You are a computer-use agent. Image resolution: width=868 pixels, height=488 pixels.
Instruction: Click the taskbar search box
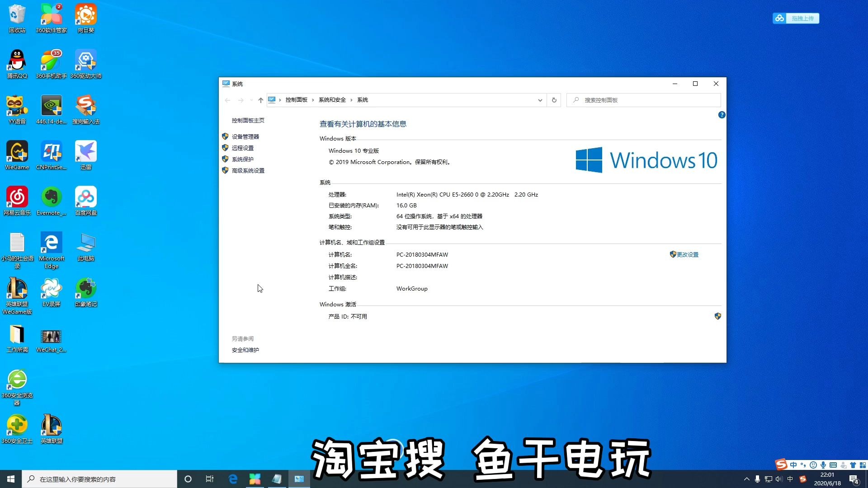(99, 479)
